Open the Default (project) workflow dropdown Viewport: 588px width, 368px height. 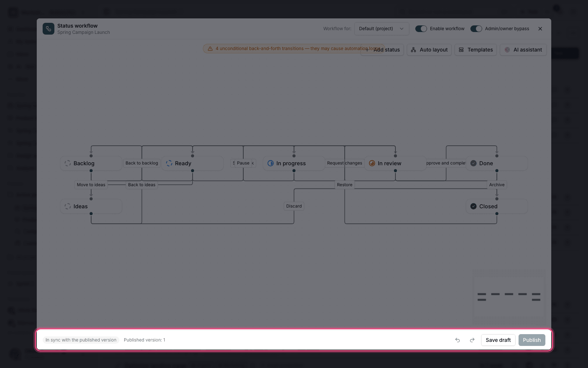[381, 29]
